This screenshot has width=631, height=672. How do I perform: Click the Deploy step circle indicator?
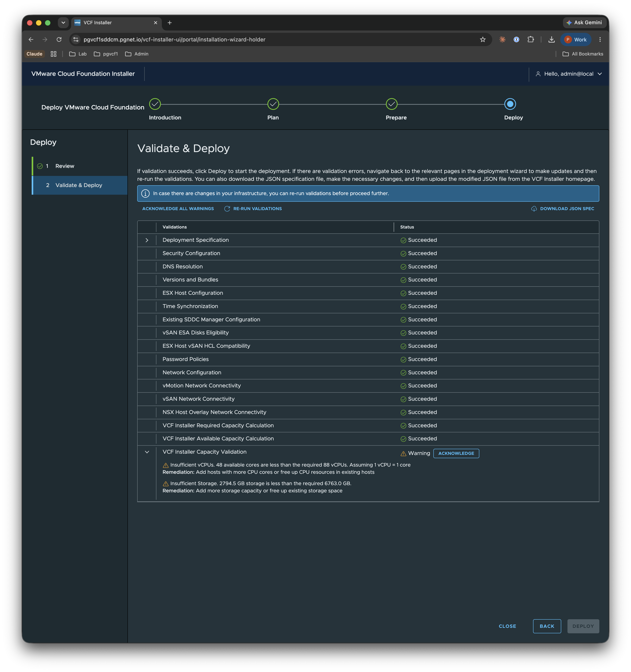click(510, 104)
